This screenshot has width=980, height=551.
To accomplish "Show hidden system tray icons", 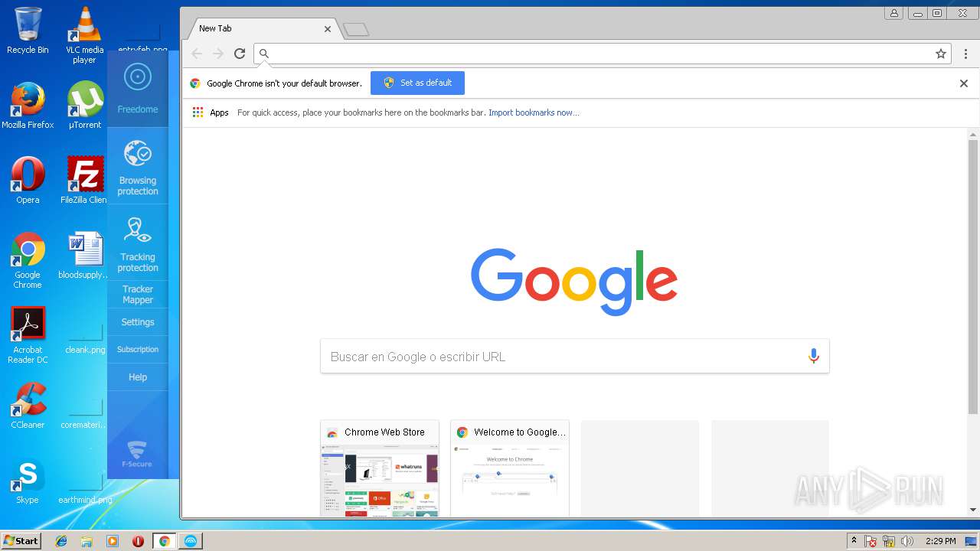I will [854, 541].
